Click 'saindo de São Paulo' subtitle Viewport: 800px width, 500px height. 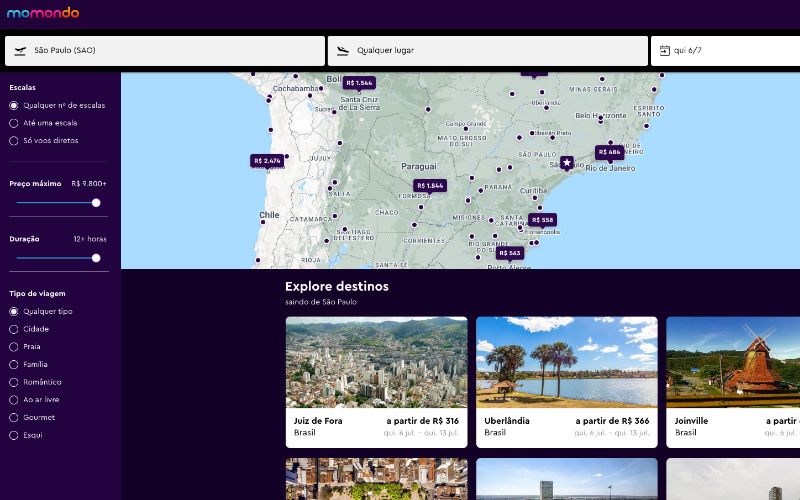321,302
